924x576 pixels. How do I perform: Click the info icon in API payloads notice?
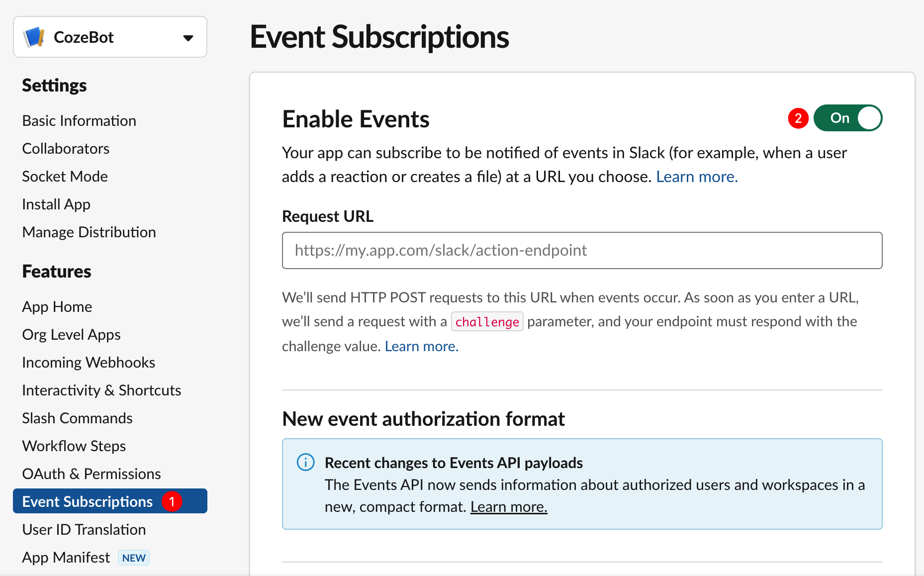tap(306, 462)
